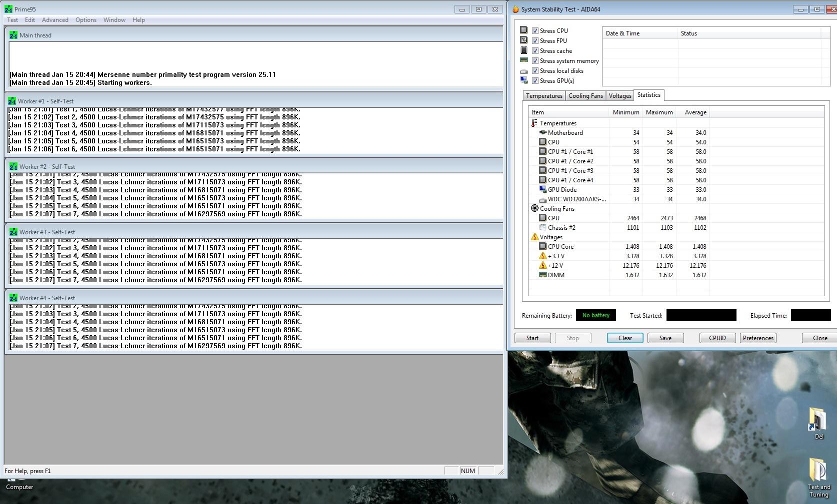This screenshot has height=504, width=837.
Task: Click the DIMM memory icon
Action: click(542, 275)
